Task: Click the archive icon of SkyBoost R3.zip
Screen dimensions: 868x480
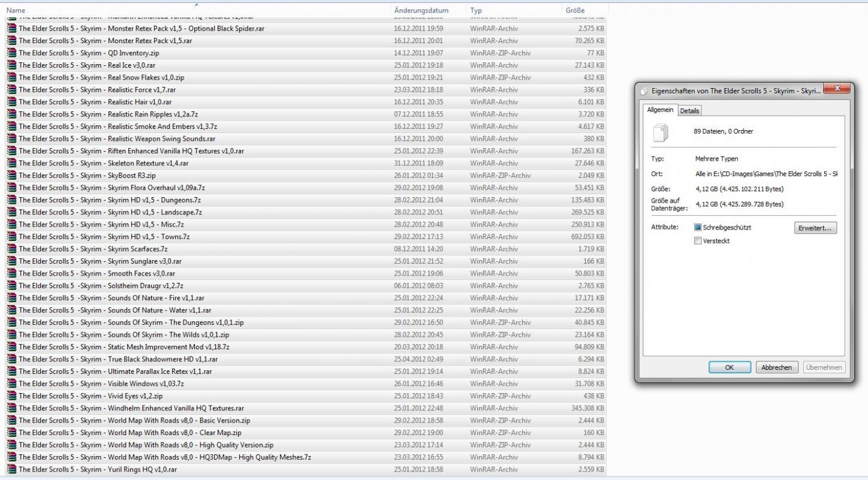Action: (11, 176)
